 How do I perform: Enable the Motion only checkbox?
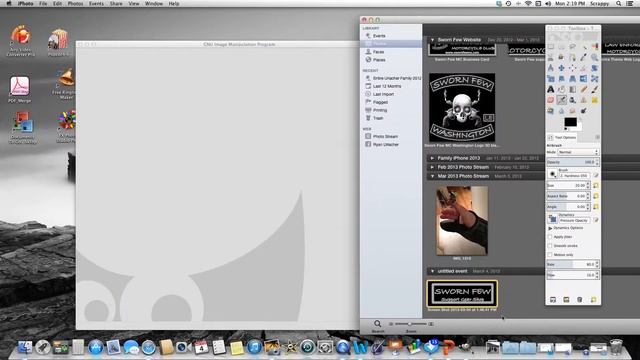(549, 255)
